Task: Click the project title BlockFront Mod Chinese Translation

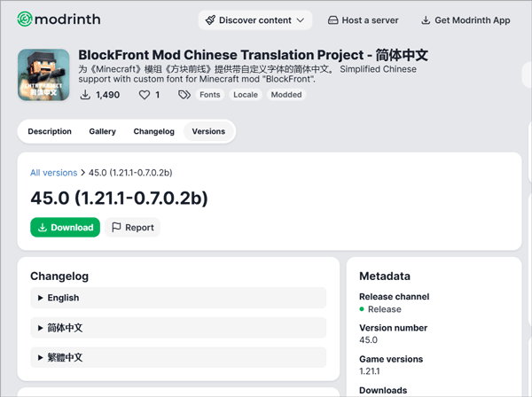Action: 253,55
